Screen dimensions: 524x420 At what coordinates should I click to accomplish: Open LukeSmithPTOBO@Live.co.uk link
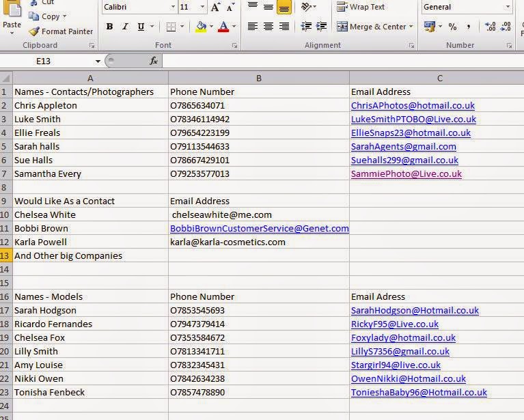(x=413, y=120)
